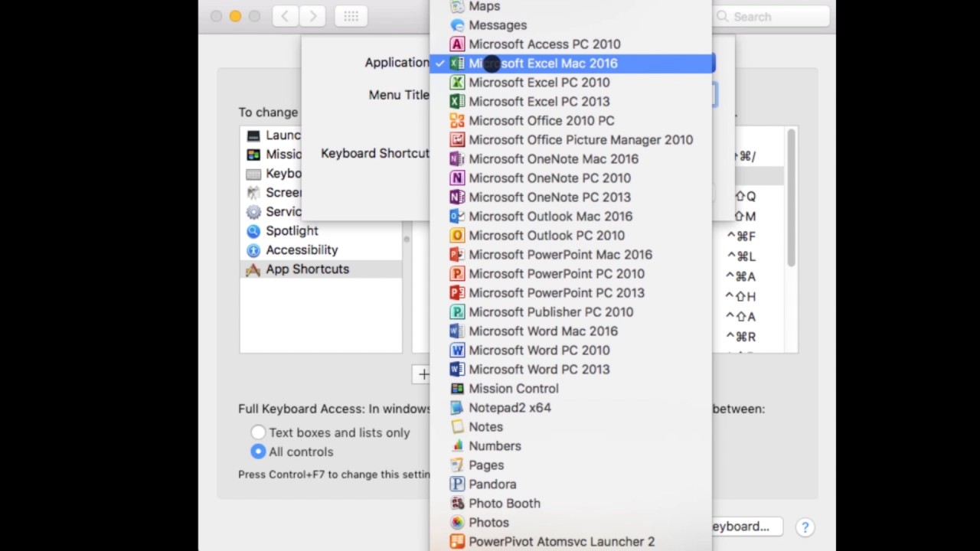Click the shortcuts list vertical scrollbar
The image size is (980, 551).
[791, 199]
